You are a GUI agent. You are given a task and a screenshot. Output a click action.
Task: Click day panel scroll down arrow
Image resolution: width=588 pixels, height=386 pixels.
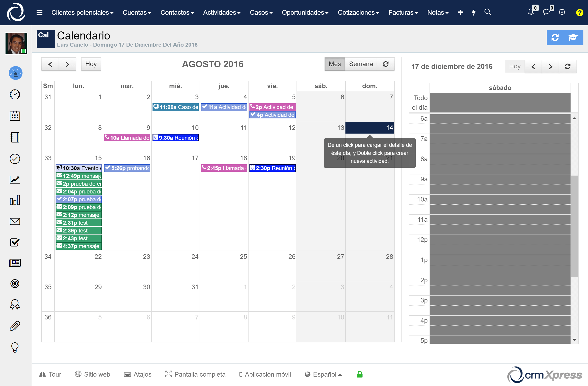coord(575,340)
